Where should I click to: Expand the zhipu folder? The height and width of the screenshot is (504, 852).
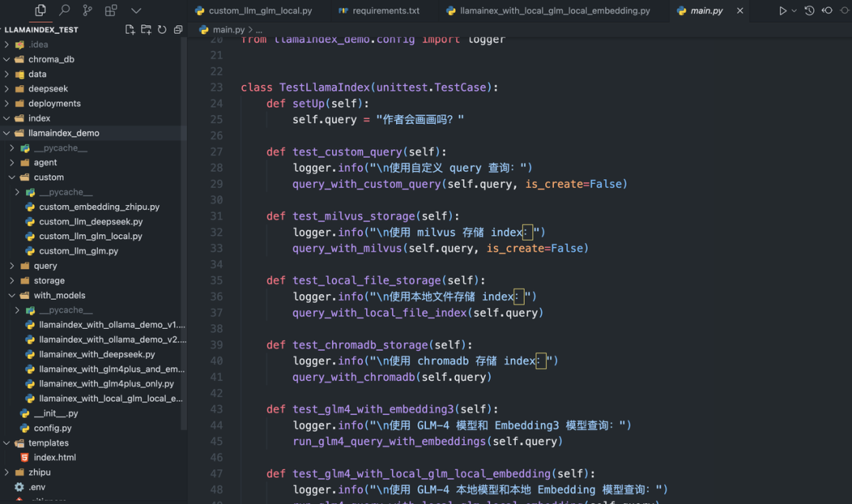(39, 472)
